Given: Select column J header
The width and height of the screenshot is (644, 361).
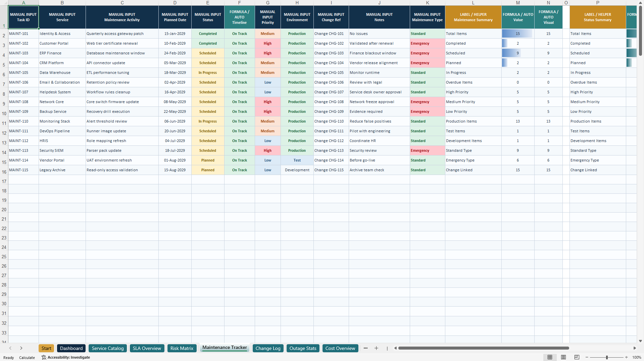Looking at the screenshot, I should pos(379,3).
